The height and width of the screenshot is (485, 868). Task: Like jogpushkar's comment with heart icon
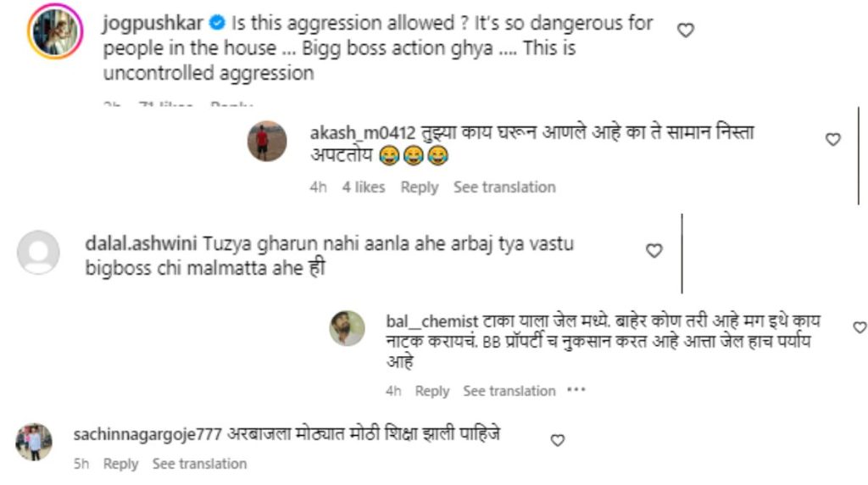pos(686,31)
